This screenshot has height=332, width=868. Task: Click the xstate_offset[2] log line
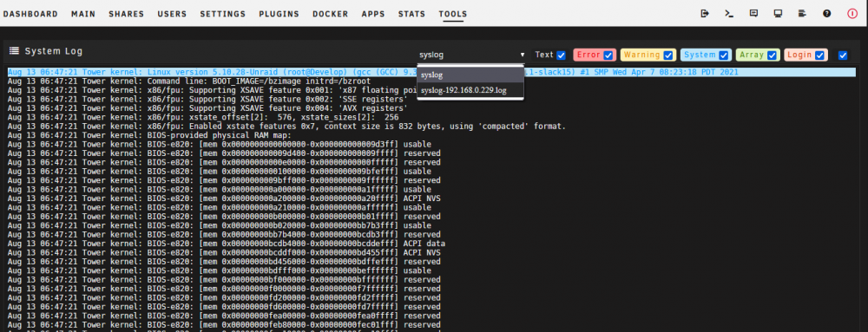click(x=203, y=117)
